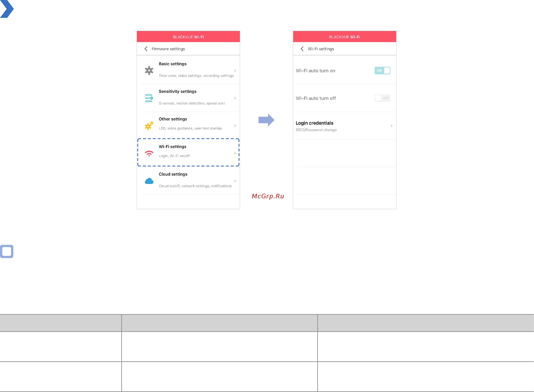The height and width of the screenshot is (392, 534).
Task: Expand Wi-Fi settings row chevron
Action: click(235, 153)
